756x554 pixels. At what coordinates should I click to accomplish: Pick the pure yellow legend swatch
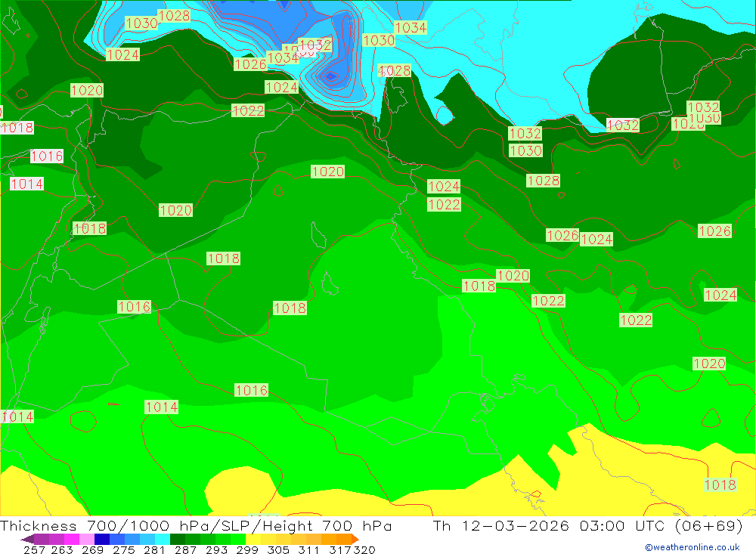tap(253, 539)
